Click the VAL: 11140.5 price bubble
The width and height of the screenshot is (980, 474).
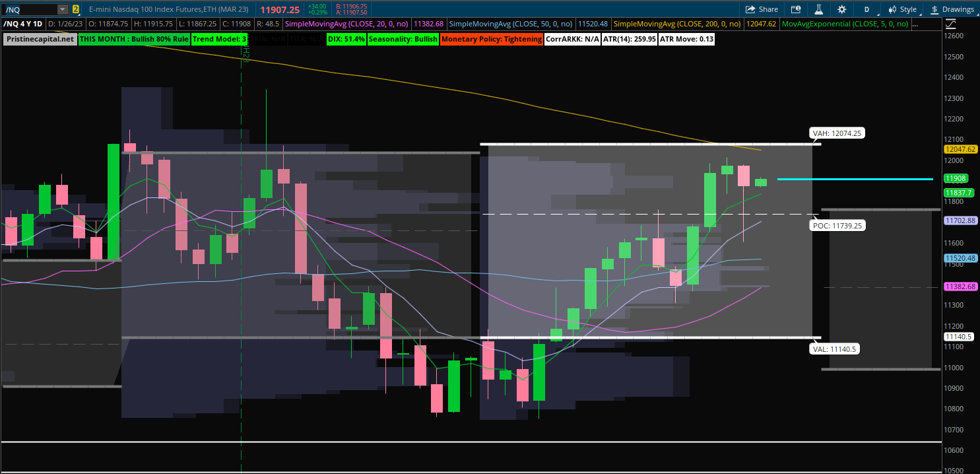tap(835, 349)
